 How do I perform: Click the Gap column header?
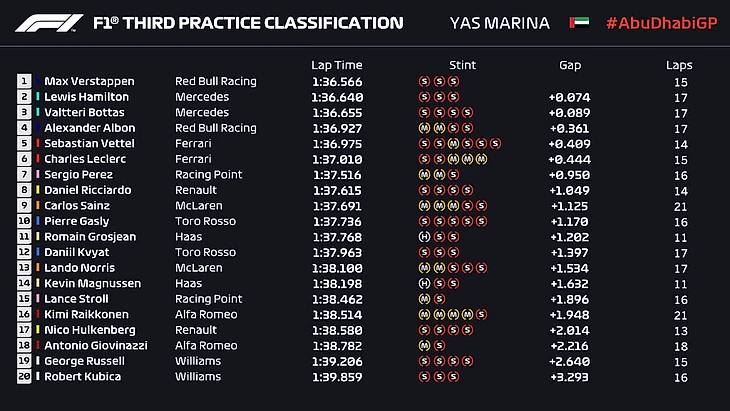(570, 65)
